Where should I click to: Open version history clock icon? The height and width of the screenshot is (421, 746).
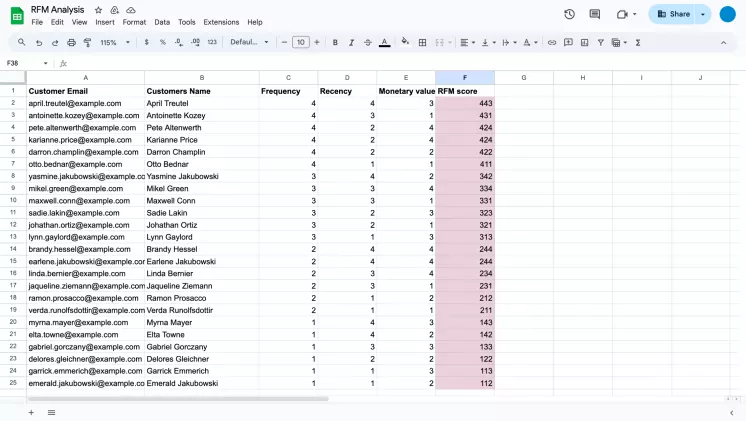(x=569, y=14)
